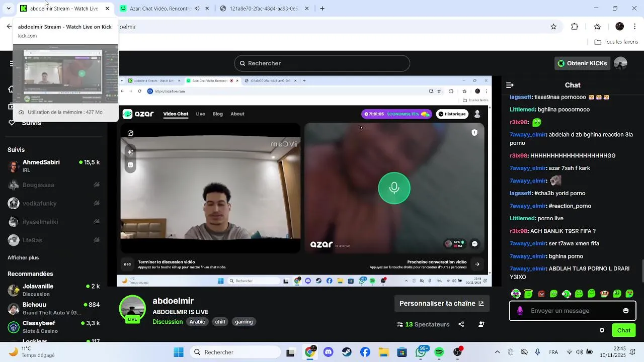Open recommended channel Jolavanille
The image size is (644, 362).
tap(54, 290)
